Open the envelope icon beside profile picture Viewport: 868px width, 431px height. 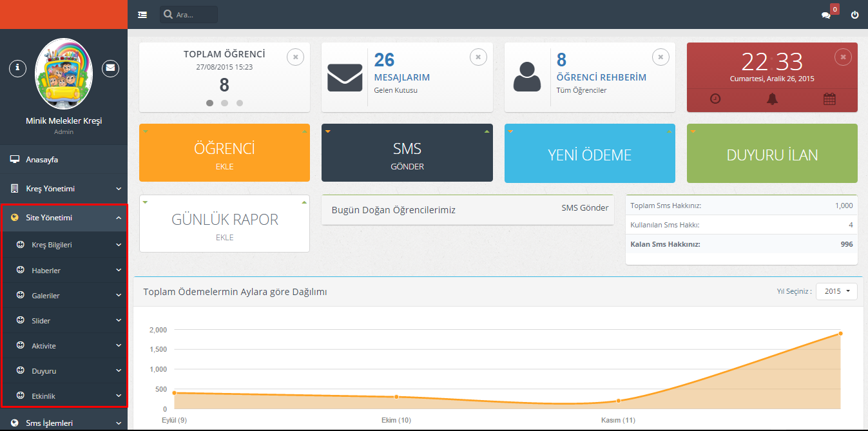pos(111,67)
